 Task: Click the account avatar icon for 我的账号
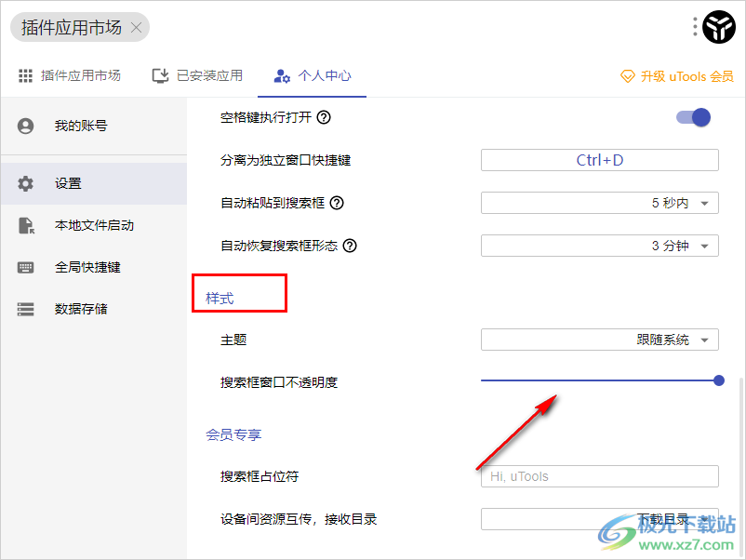[x=25, y=126]
